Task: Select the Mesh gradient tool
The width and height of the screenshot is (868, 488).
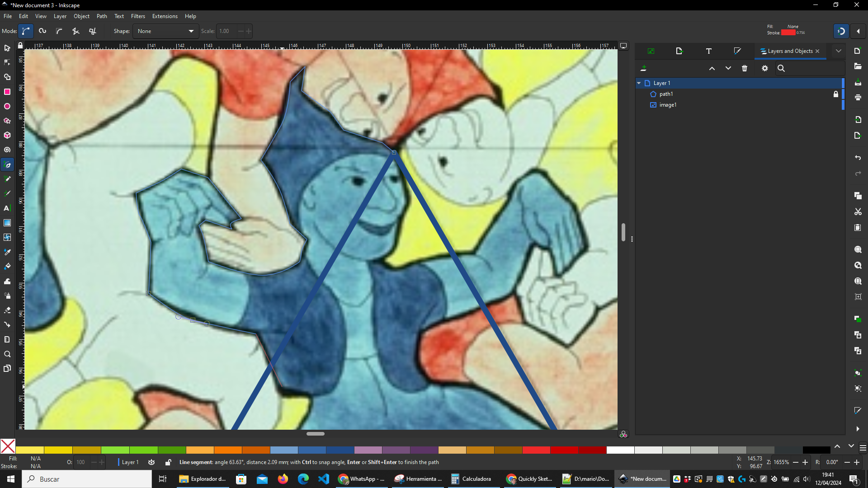Action: pos(7,237)
